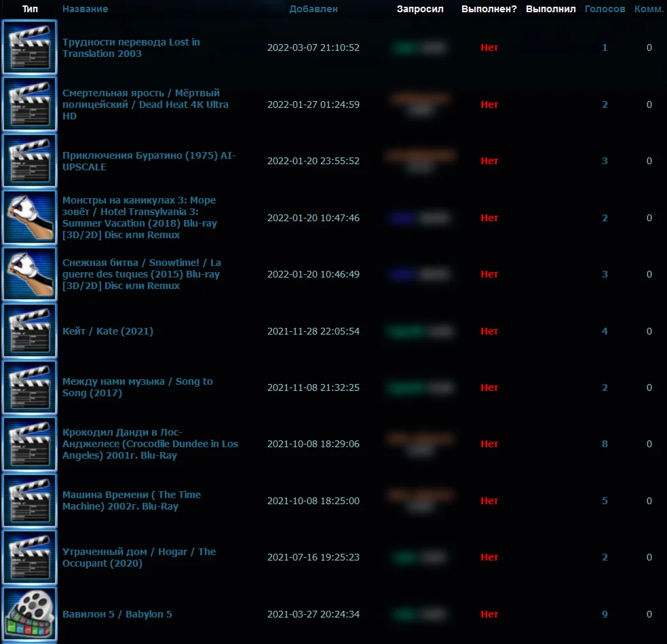Image resolution: width=667 pixels, height=644 pixels.
Task: Click the clapperboard icon for The Time Machine
Action: [x=29, y=501]
